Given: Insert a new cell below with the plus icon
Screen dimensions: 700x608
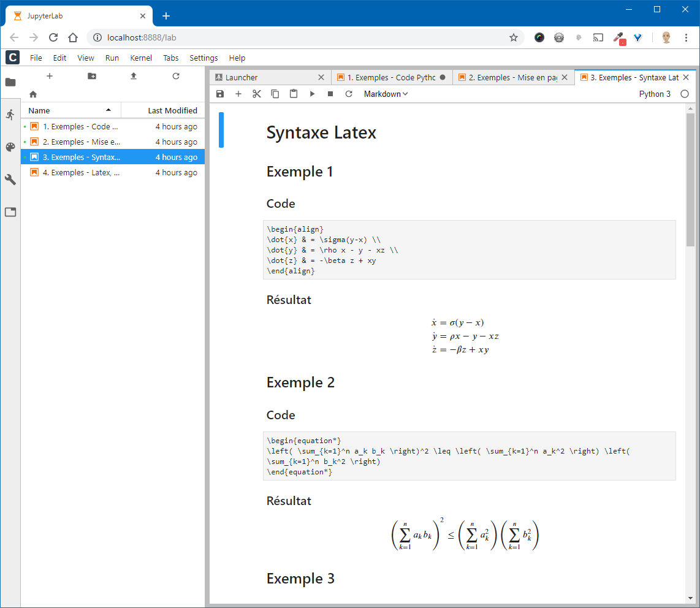Looking at the screenshot, I should [238, 94].
